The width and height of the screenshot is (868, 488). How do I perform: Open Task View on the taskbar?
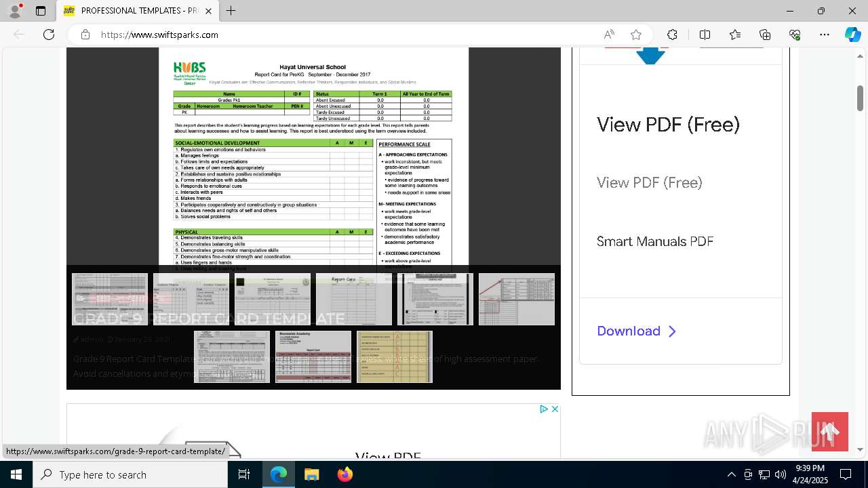(x=244, y=474)
